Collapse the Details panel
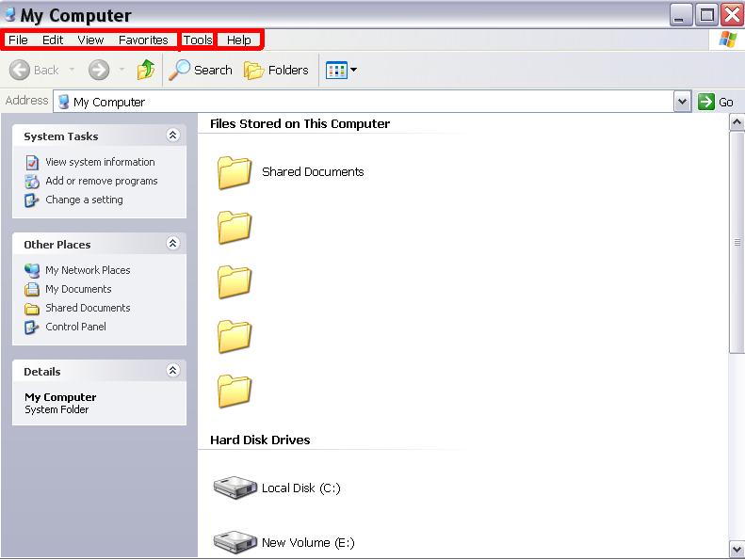The width and height of the screenshot is (745, 560). click(x=173, y=371)
